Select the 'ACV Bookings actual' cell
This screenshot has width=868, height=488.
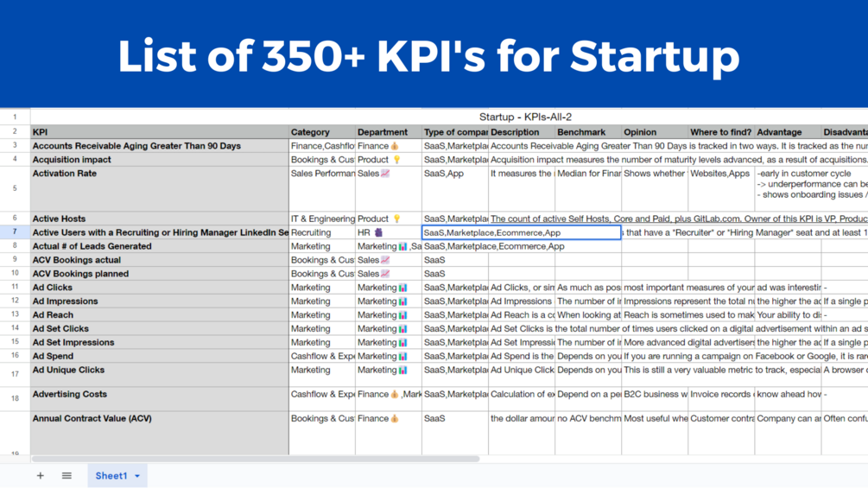pos(160,260)
